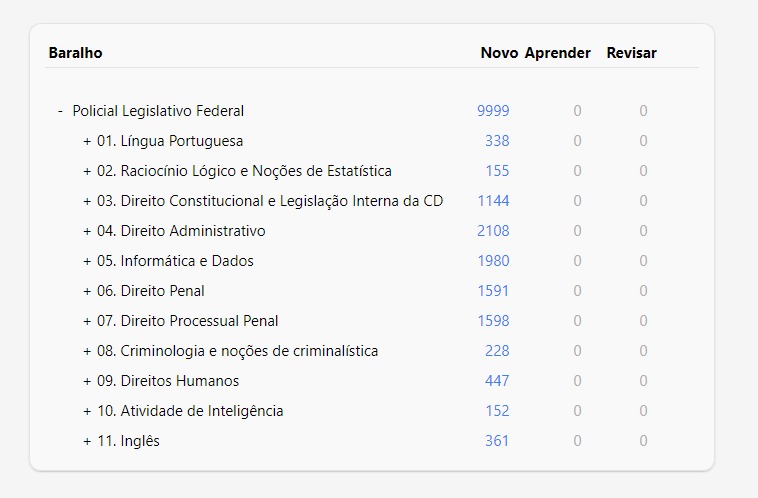Open the 07. Direito Processual Penal deck

(x=188, y=321)
